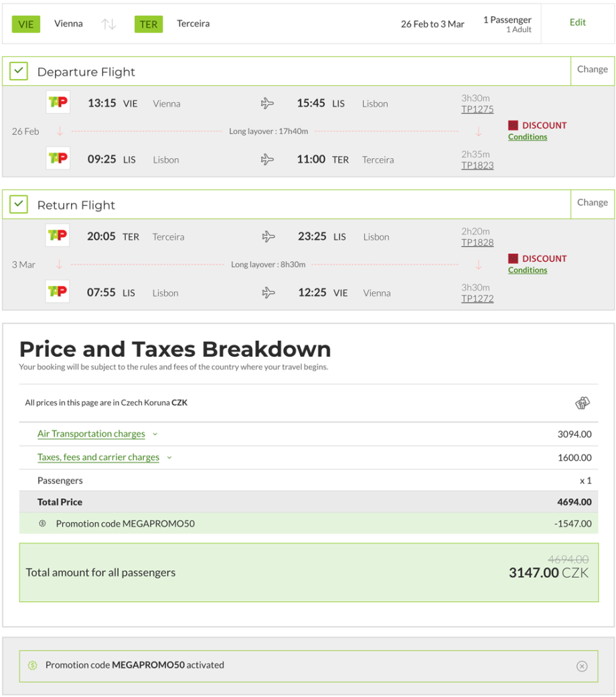
Task: Open flight number TP1828 details
Action: click(x=477, y=242)
